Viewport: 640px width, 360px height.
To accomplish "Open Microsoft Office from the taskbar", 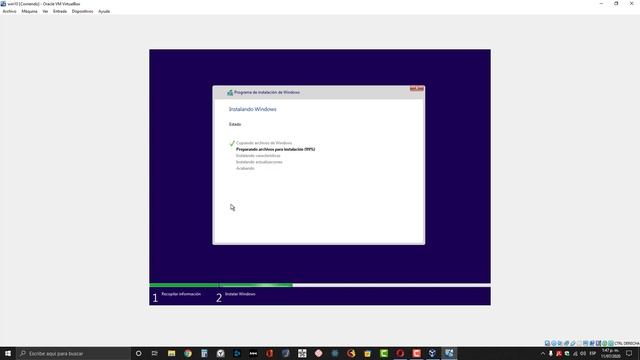I will (x=269, y=353).
